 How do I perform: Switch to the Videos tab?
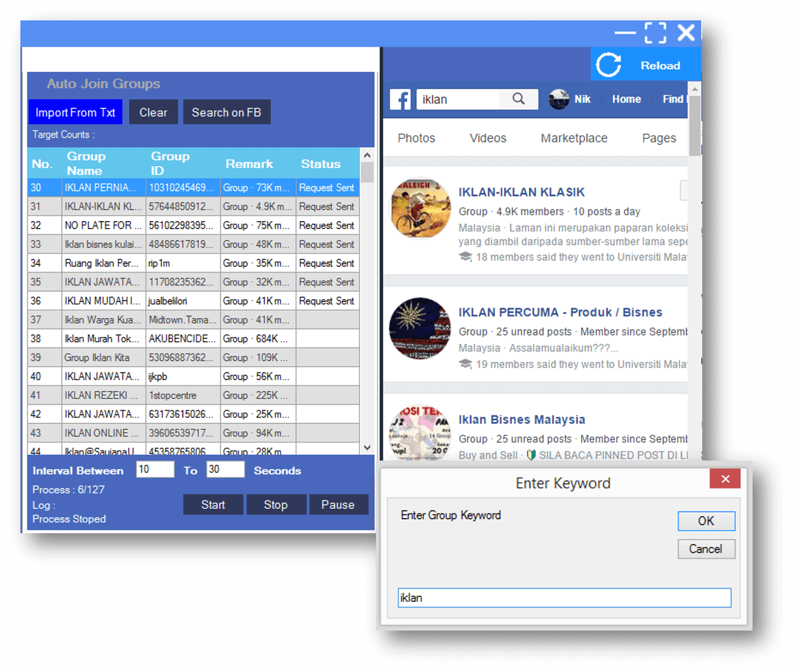487,138
